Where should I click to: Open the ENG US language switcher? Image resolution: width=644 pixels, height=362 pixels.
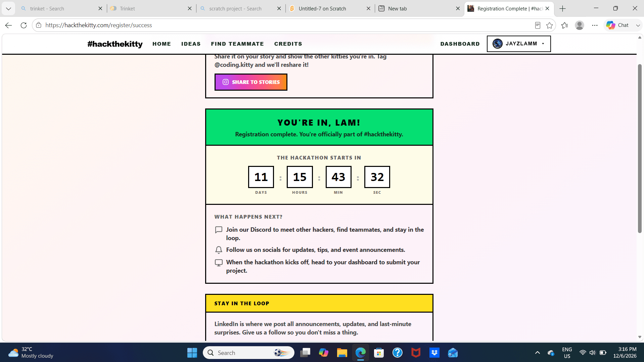567,353
